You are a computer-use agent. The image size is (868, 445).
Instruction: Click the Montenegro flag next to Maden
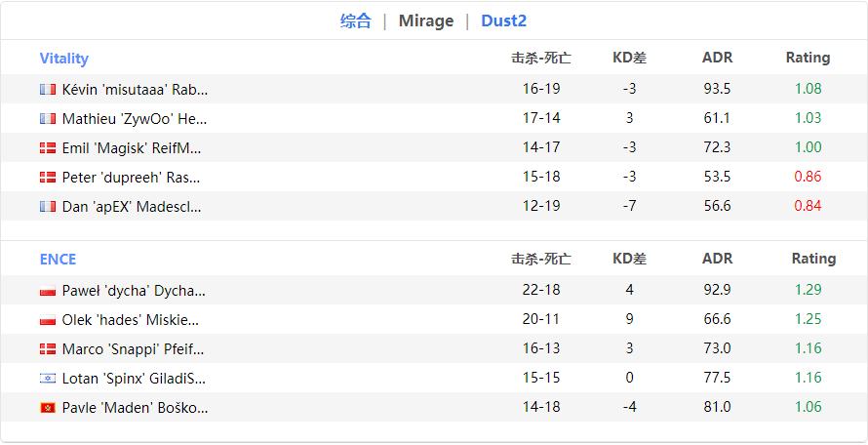point(48,407)
